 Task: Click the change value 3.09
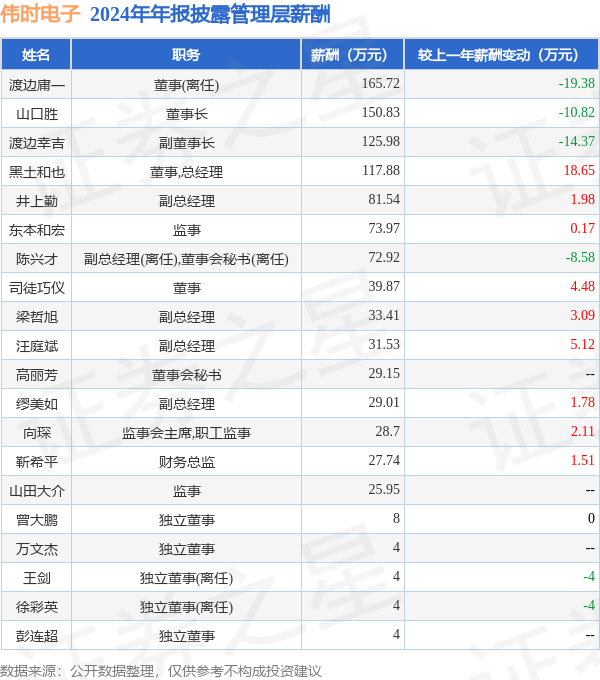583,315
